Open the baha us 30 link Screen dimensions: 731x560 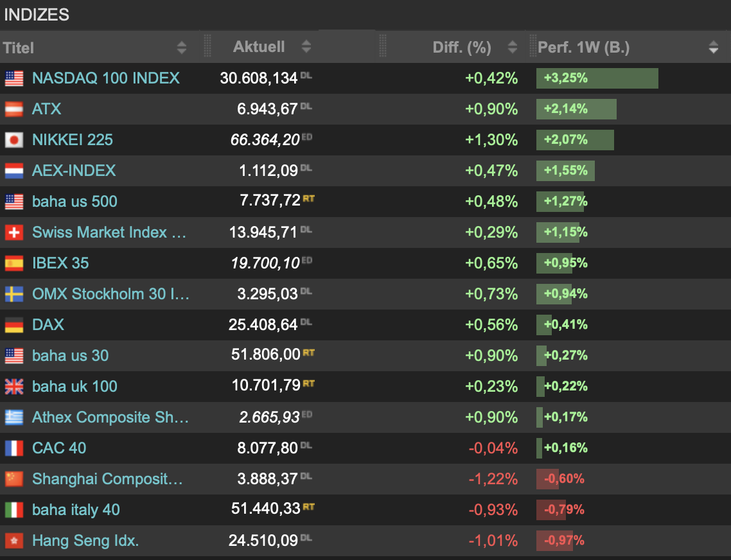[71, 355]
